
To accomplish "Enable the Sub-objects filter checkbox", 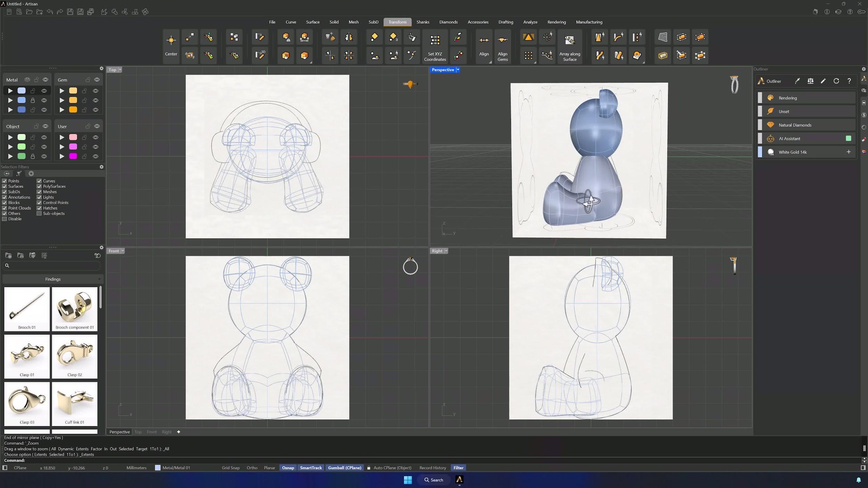I will tap(39, 213).
